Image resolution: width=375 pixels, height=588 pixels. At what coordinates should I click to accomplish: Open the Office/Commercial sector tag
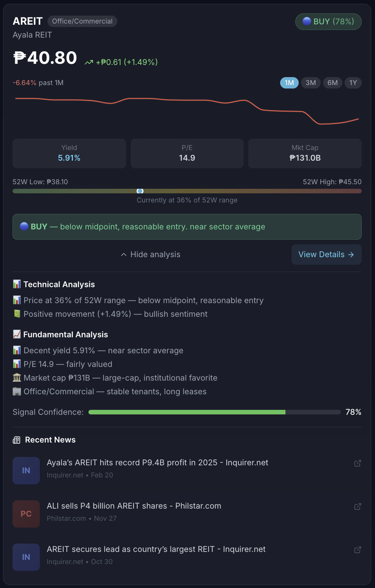[x=82, y=21]
